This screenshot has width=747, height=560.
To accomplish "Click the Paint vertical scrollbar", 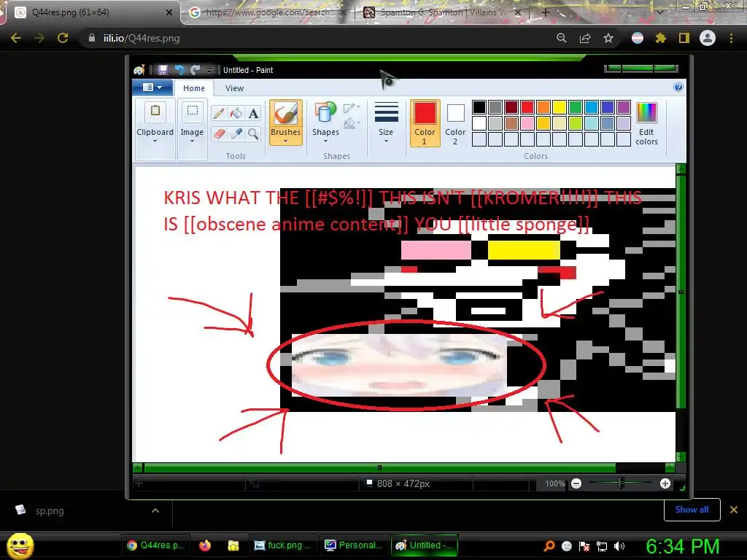I will click(681, 292).
